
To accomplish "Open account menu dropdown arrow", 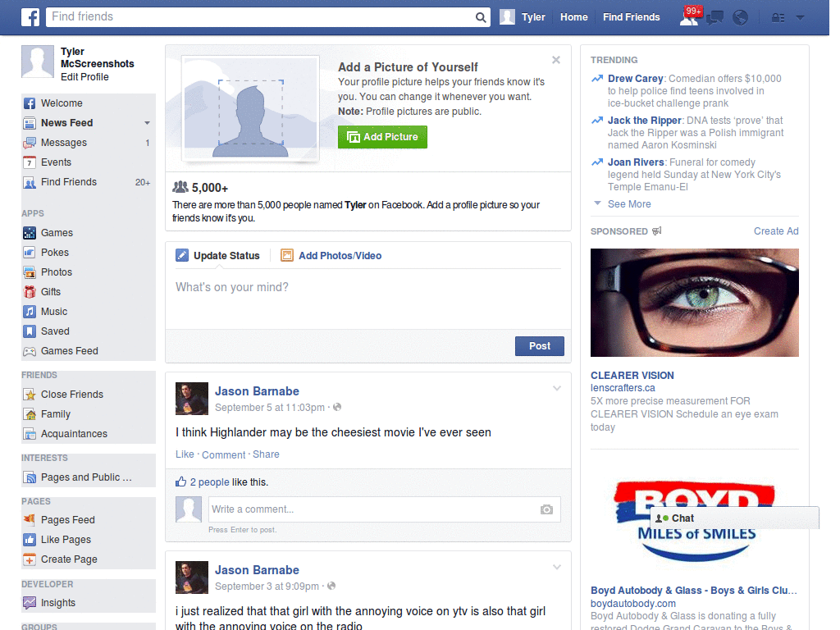I will [800, 17].
